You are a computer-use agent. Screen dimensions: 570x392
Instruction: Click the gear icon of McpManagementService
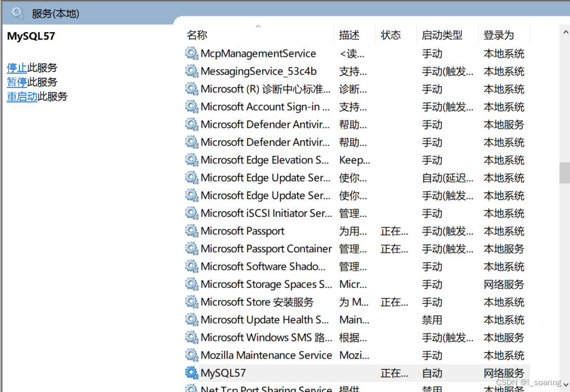tap(192, 54)
